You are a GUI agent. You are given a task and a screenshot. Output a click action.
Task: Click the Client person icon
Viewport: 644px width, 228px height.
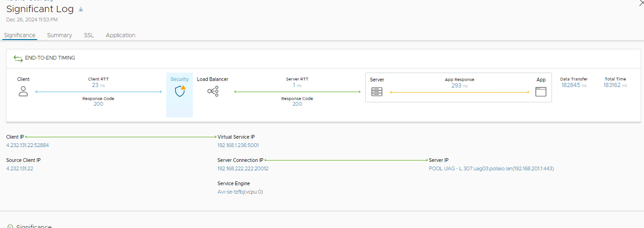(23, 91)
